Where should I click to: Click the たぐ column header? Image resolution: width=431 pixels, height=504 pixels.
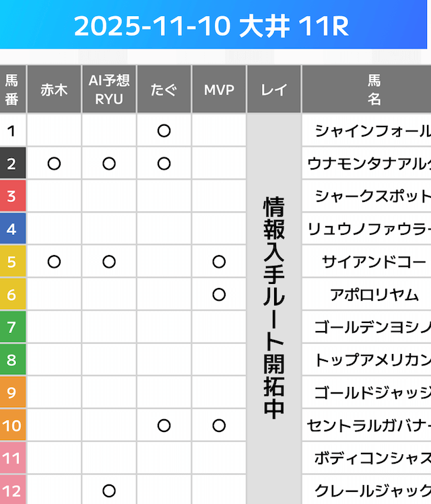click(x=164, y=89)
